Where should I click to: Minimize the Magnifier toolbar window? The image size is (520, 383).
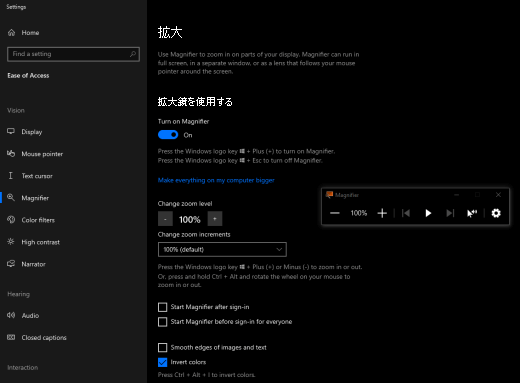click(457, 195)
